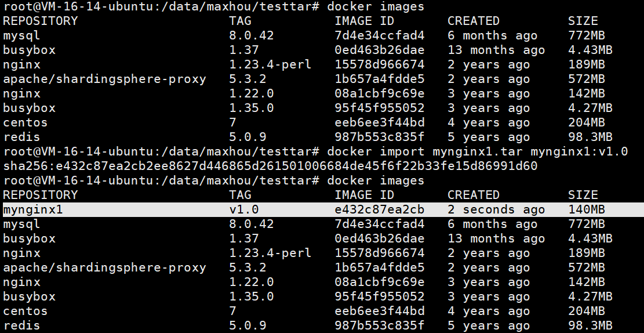Click 189MB size in the first listing

point(587,64)
